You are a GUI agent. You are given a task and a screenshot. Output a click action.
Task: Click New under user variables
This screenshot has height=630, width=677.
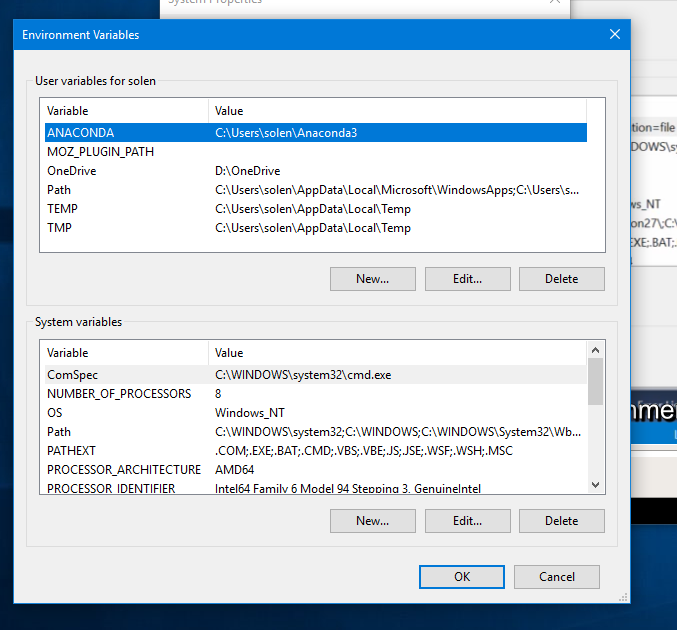click(373, 279)
